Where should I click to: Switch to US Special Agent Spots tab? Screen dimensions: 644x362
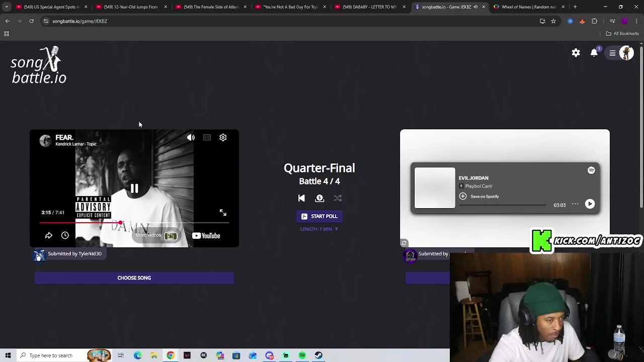(52, 7)
